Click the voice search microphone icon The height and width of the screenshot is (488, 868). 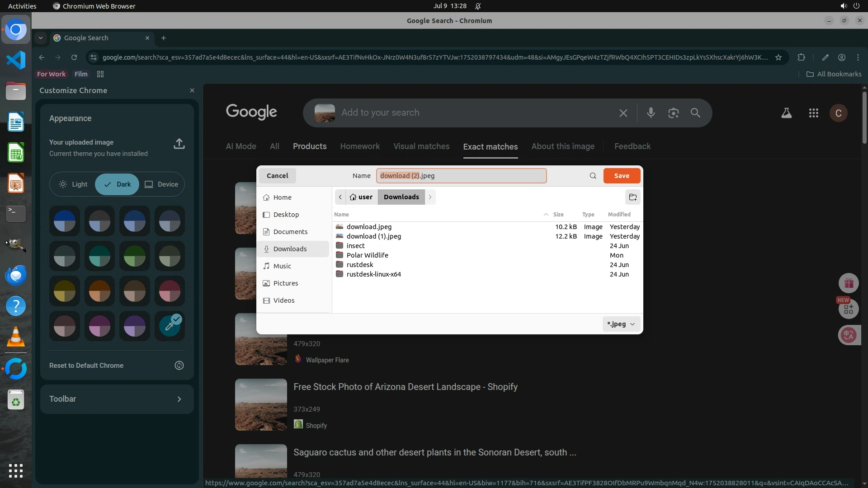[651, 113]
